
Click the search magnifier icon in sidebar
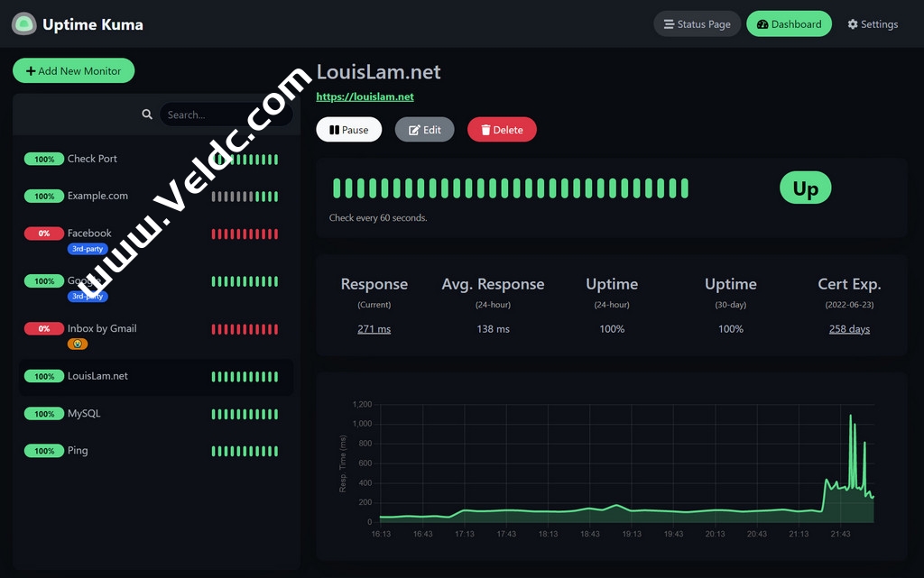coord(147,114)
